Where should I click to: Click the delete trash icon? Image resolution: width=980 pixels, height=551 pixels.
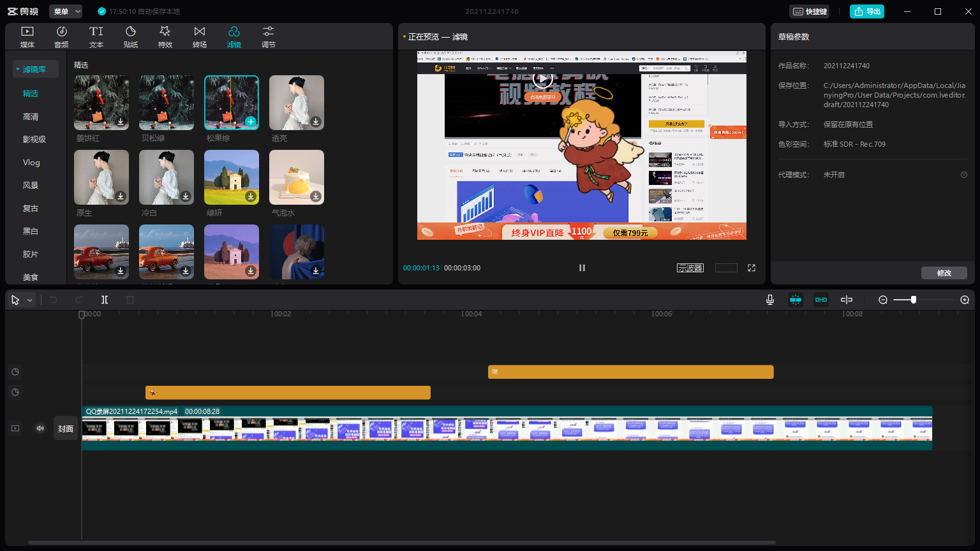130,300
